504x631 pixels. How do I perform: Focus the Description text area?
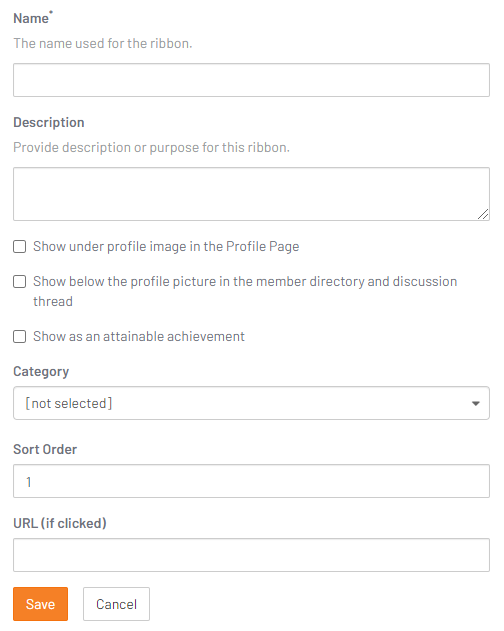(x=251, y=194)
